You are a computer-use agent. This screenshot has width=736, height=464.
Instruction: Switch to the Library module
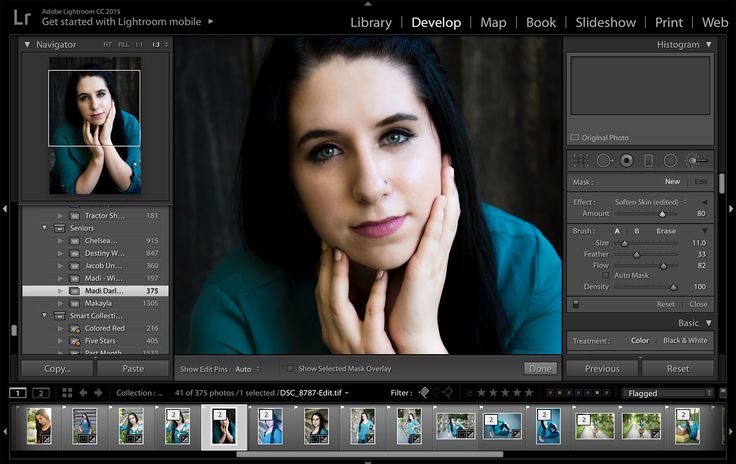point(371,22)
